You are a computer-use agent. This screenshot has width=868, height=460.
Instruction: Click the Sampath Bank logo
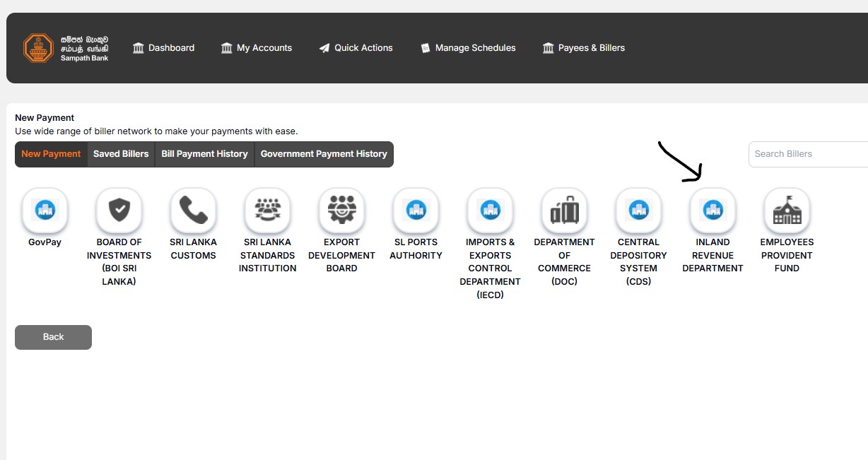(66, 48)
